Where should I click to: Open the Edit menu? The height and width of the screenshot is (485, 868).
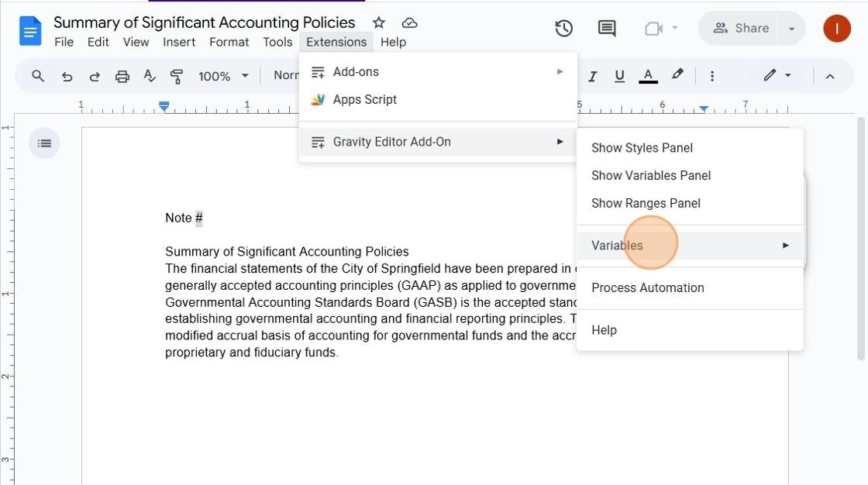point(98,42)
